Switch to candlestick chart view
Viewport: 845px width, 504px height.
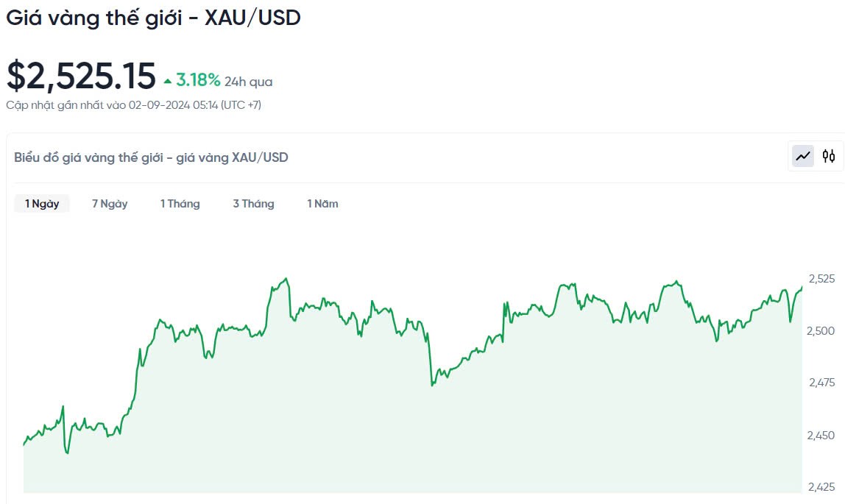[829, 156]
